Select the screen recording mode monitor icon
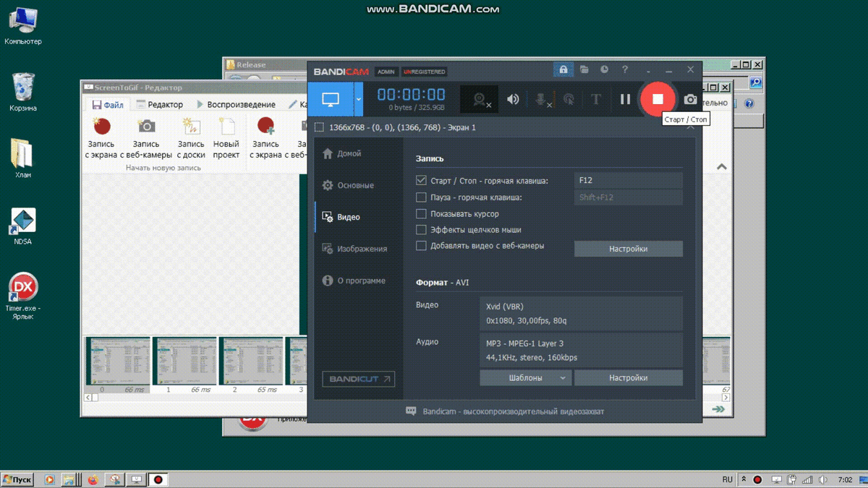 tap(331, 98)
